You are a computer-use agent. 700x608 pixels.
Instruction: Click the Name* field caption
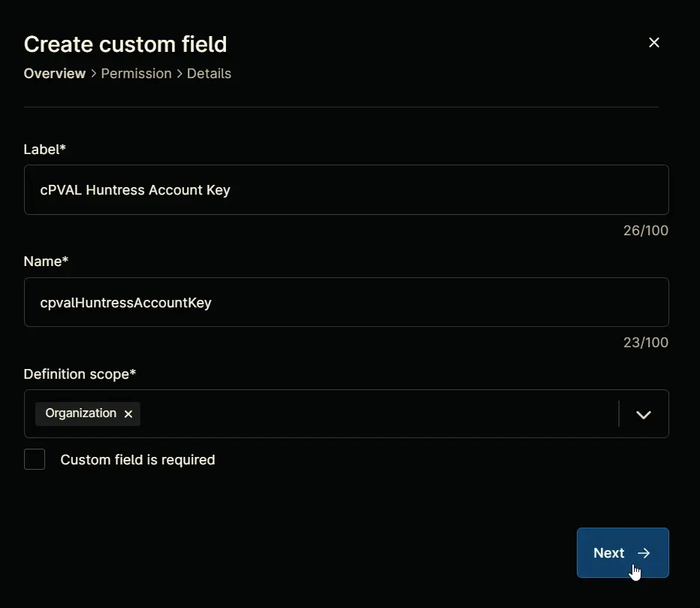tap(46, 262)
